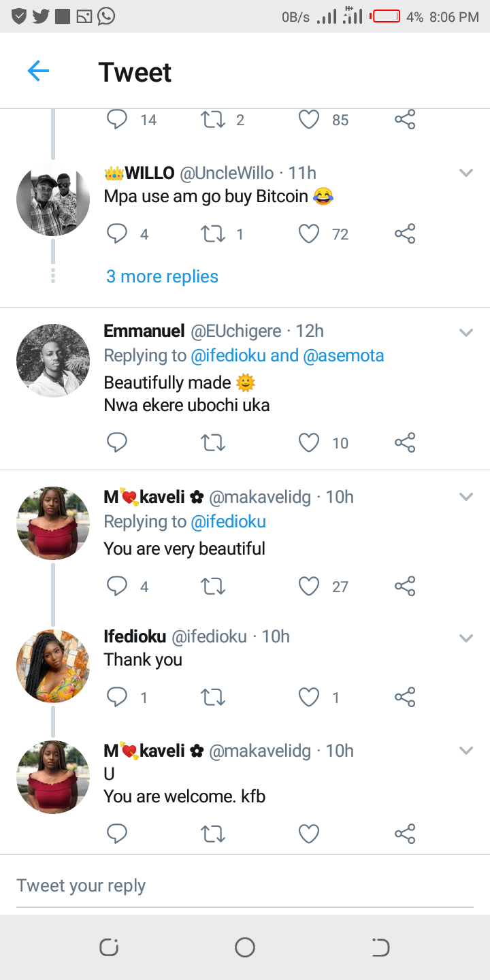Open the @asemota mention link

click(343, 355)
